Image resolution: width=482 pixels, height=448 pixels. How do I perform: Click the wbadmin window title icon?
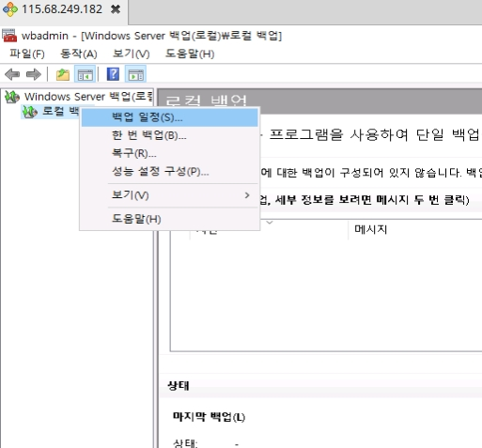(9, 36)
